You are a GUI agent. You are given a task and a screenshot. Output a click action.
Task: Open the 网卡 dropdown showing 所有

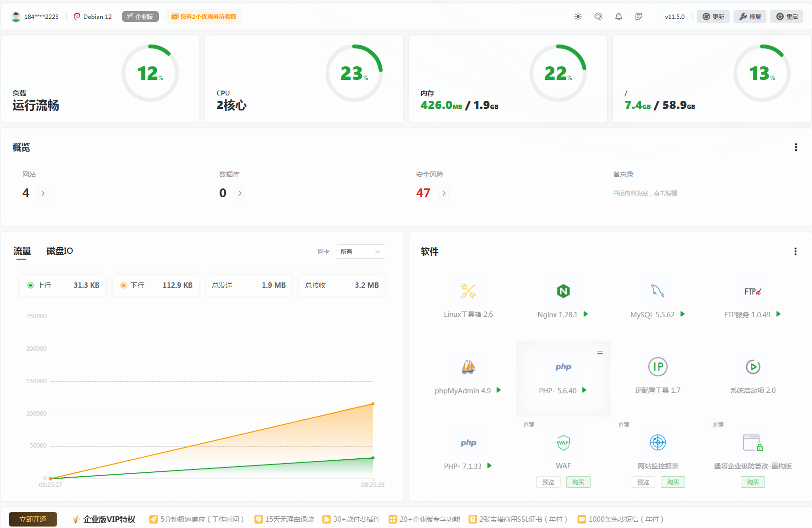click(x=360, y=251)
